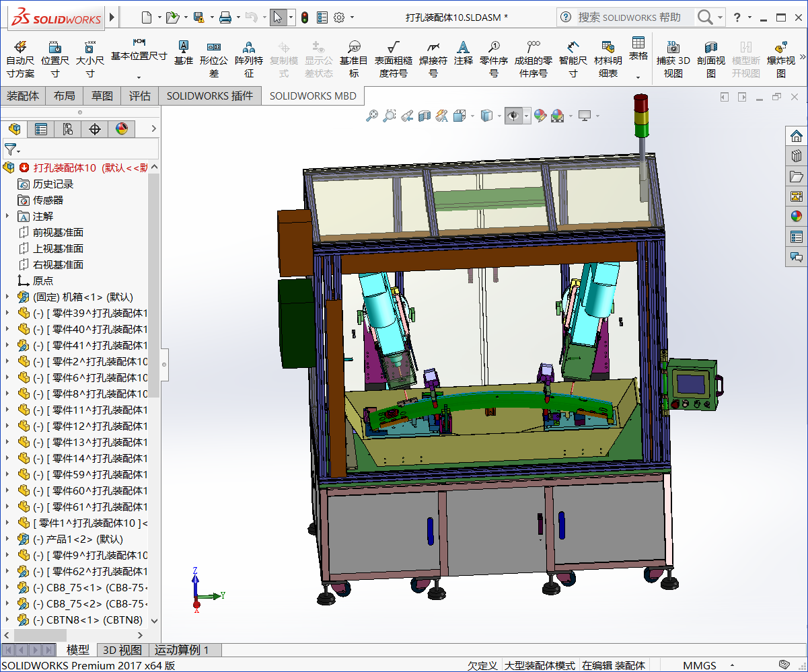Click the 基准 datum tool

coord(183,52)
